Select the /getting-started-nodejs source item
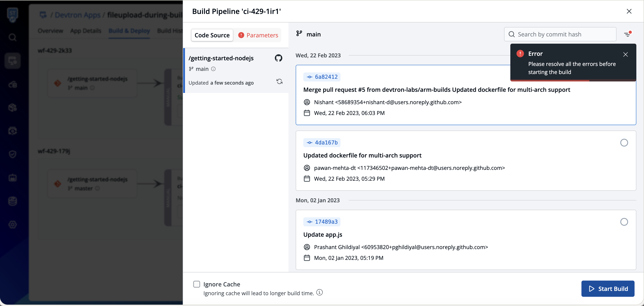This screenshot has width=644, height=306. coord(236,70)
